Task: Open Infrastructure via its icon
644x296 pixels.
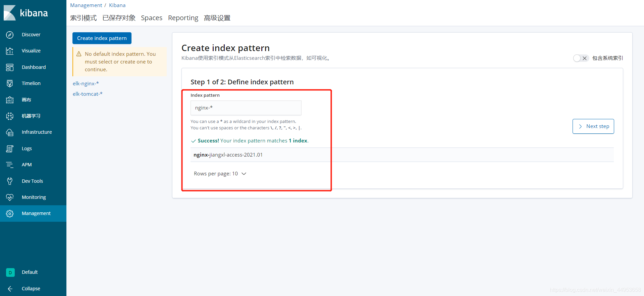Action: click(10, 132)
